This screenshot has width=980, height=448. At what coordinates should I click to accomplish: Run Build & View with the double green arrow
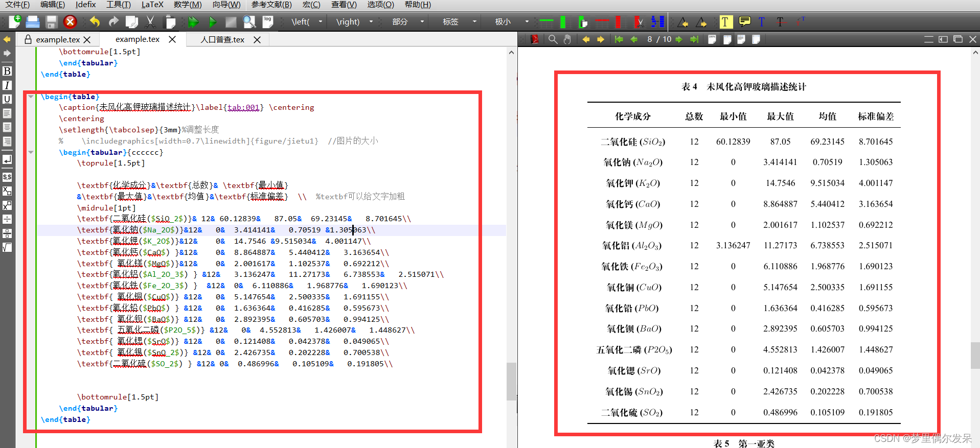click(193, 22)
